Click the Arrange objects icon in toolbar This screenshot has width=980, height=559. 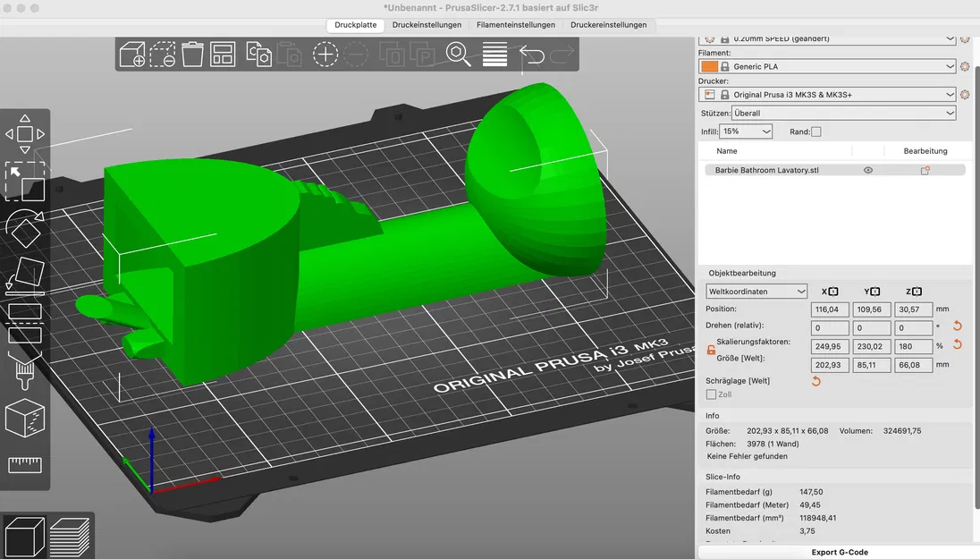[224, 55]
